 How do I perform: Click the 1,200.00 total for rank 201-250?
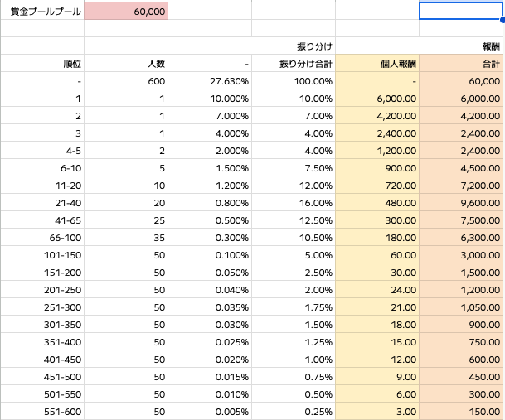point(461,289)
